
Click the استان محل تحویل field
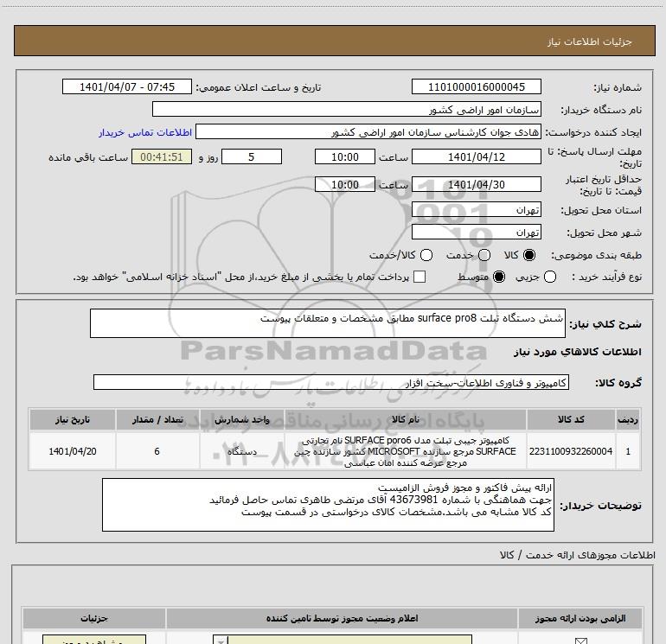point(476,210)
